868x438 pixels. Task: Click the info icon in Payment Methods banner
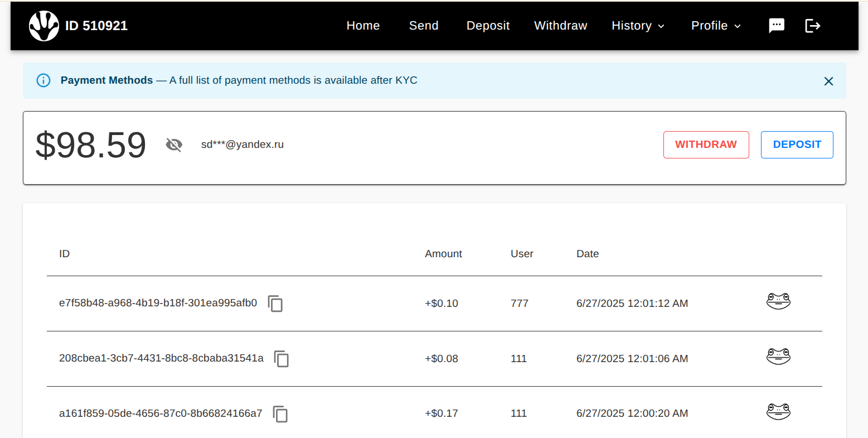tap(43, 80)
